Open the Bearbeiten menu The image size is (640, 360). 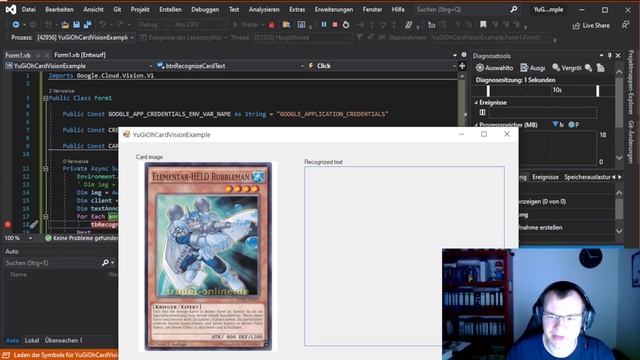[60, 9]
